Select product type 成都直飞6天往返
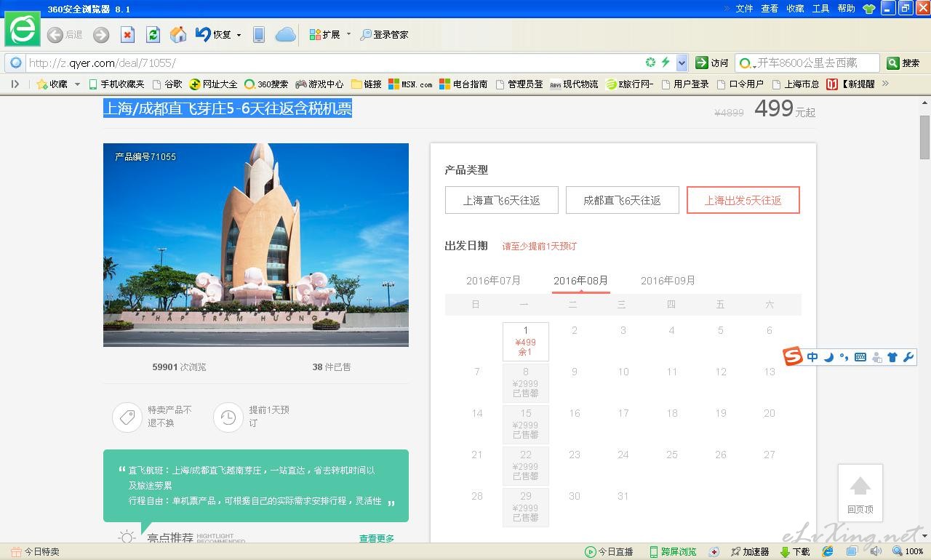 coord(623,200)
